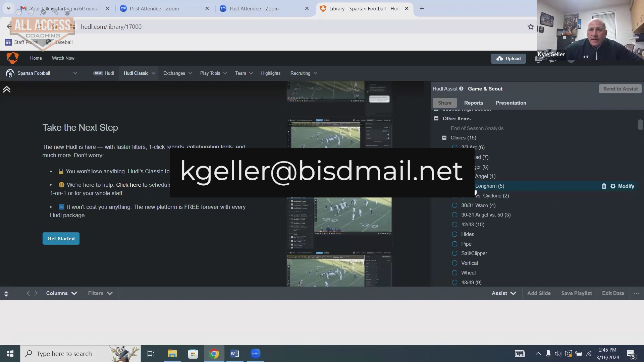644x362 pixels.
Task: Select the Hides radio button
Action: 454,234
